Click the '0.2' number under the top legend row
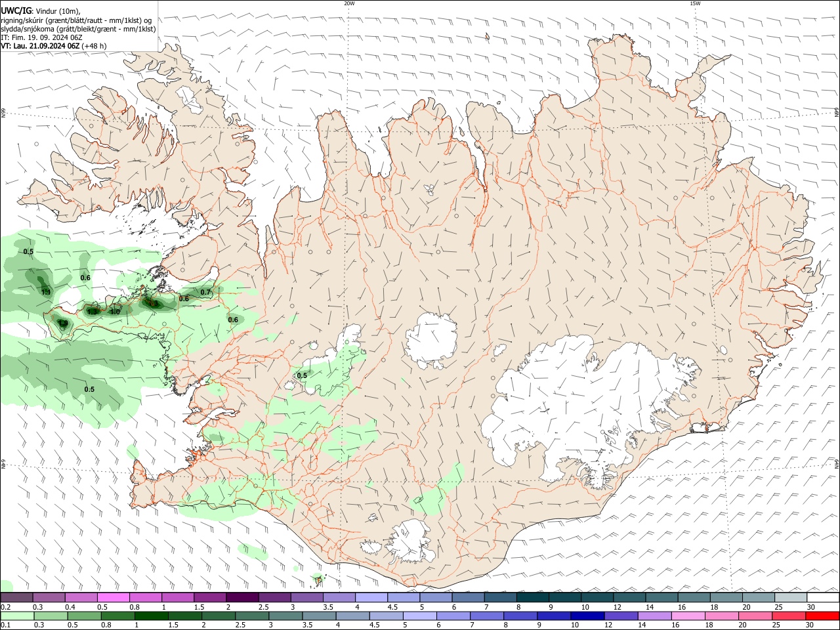The height and width of the screenshot is (630, 840). tap(5, 607)
